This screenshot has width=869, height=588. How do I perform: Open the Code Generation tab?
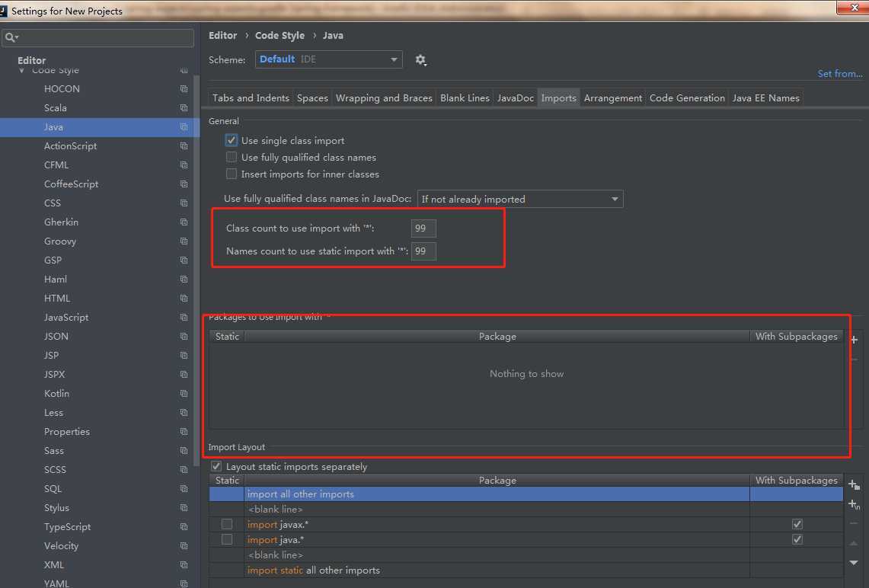pyautogui.click(x=687, y=98)
